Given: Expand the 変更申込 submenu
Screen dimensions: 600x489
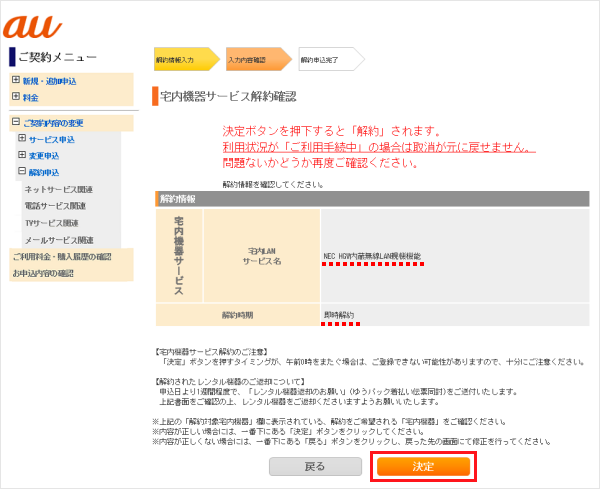Looking at the screenshot, I should 23,156.
